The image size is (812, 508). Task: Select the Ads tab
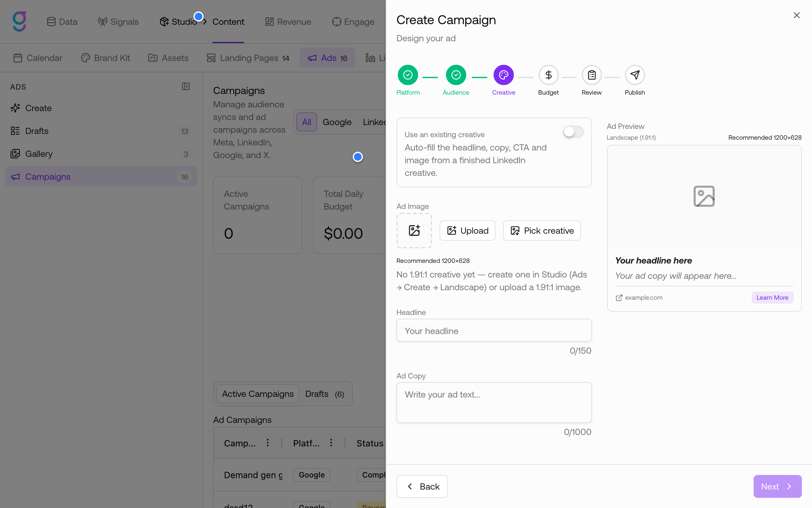pyautogui.click(x=327, y=58)
